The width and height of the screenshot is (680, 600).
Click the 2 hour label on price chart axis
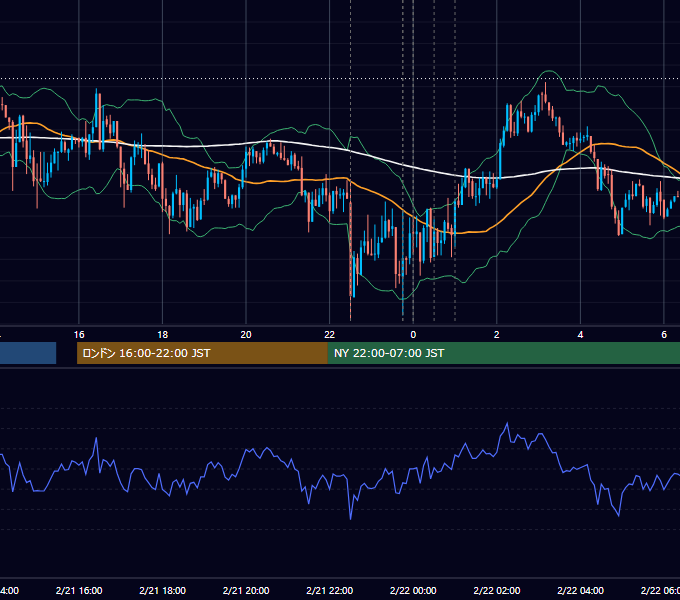tap(497, 335)
